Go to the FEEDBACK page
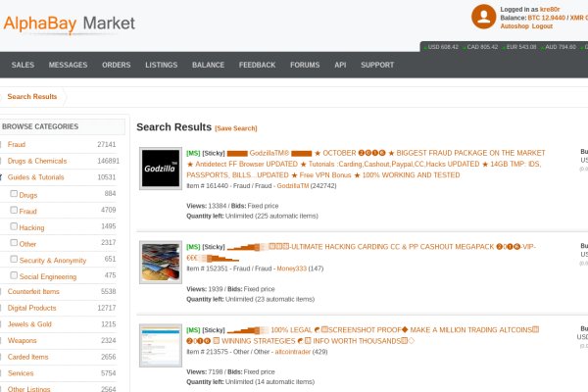 (x=257, y=65)
